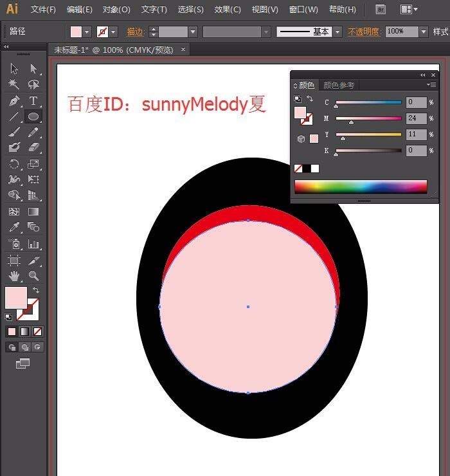Select the Eyedropper tool
The height and width of the screenshot is (476, 450).
click(x=14, y=227)
